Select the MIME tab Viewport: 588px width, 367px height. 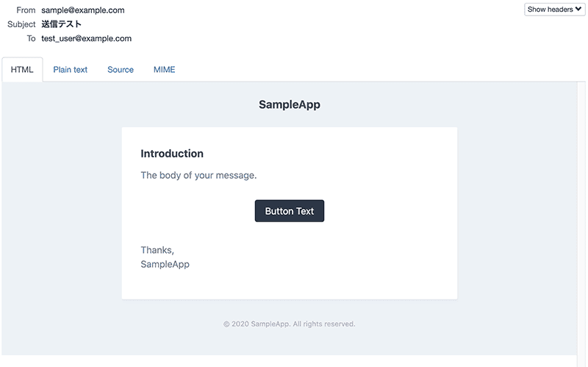click(x=164, y=70)
